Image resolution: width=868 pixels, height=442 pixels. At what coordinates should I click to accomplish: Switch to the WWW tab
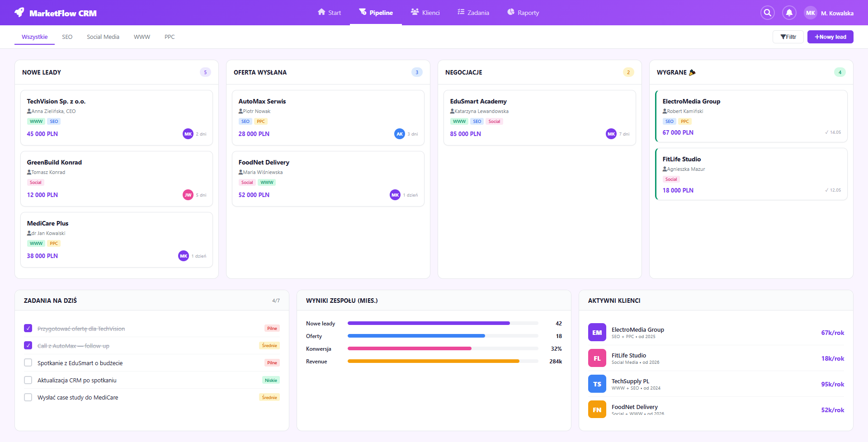click(x=142, y=37)
